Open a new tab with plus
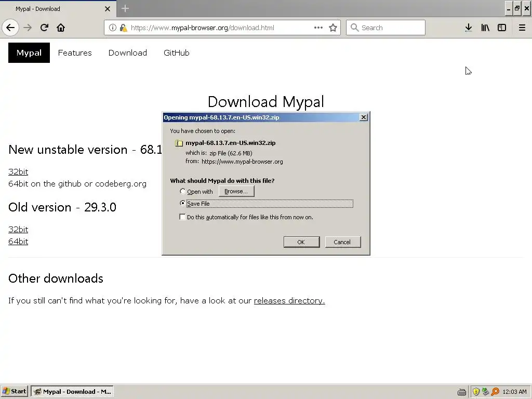 125,8
